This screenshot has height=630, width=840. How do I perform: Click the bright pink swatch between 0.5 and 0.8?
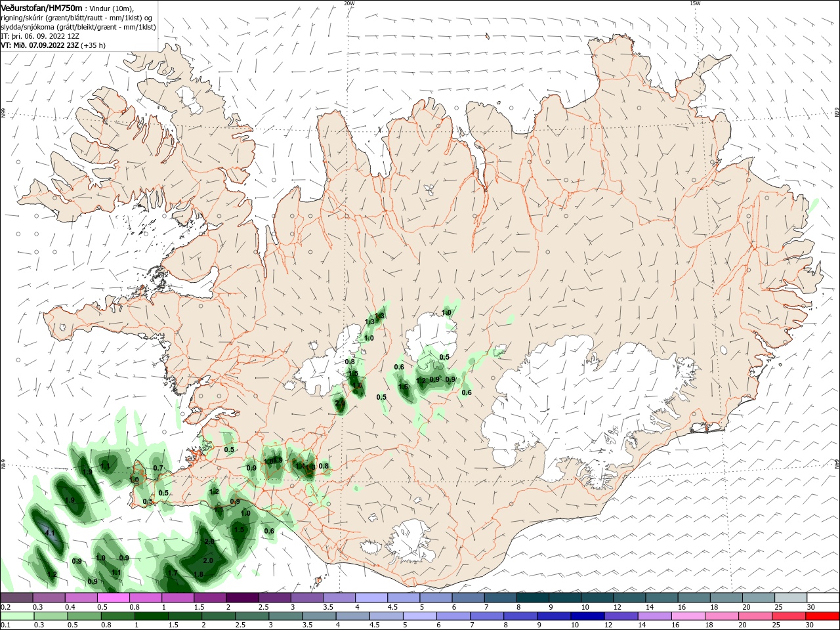[113, 598]
